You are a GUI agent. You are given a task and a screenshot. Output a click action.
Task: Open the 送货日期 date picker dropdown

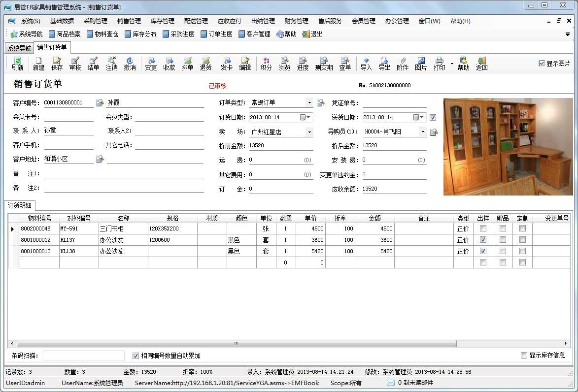pyautogui.click(x=419, y=117)
